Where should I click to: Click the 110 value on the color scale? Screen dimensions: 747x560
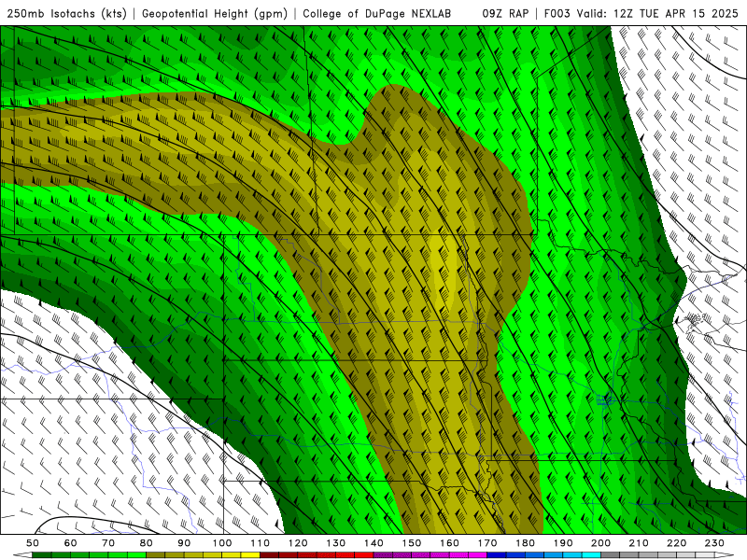click(x=261, y=543)
